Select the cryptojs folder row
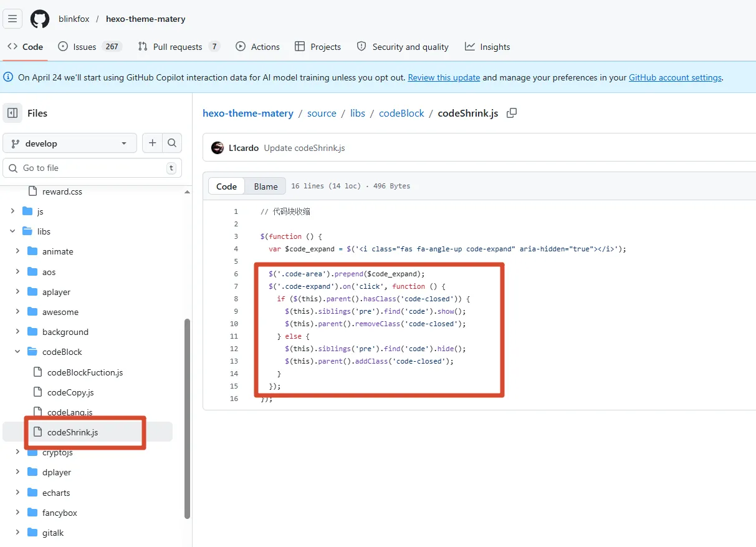Screen dimensions: 756x547 pos(87,452)
